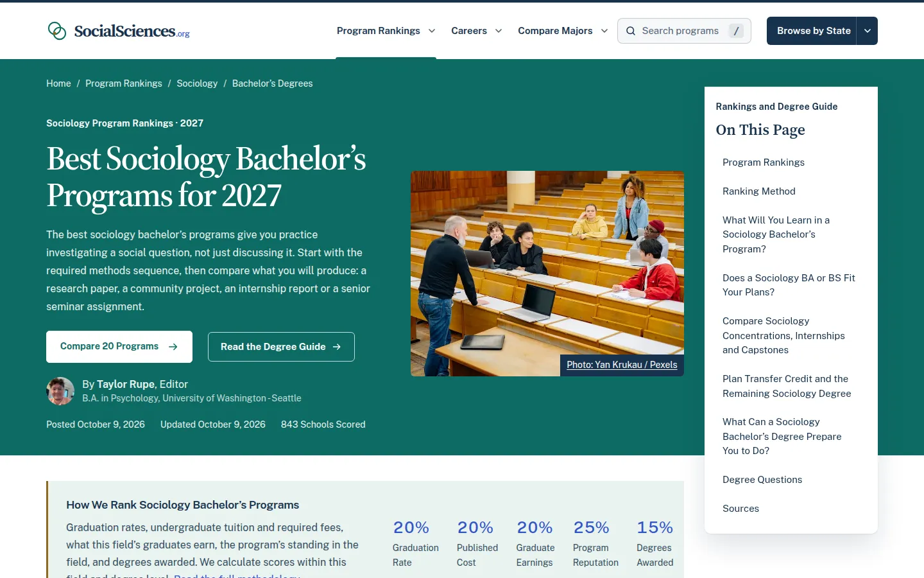Click the lecture hall hero photo
This screenshot has height=578, width=924.
547,274
